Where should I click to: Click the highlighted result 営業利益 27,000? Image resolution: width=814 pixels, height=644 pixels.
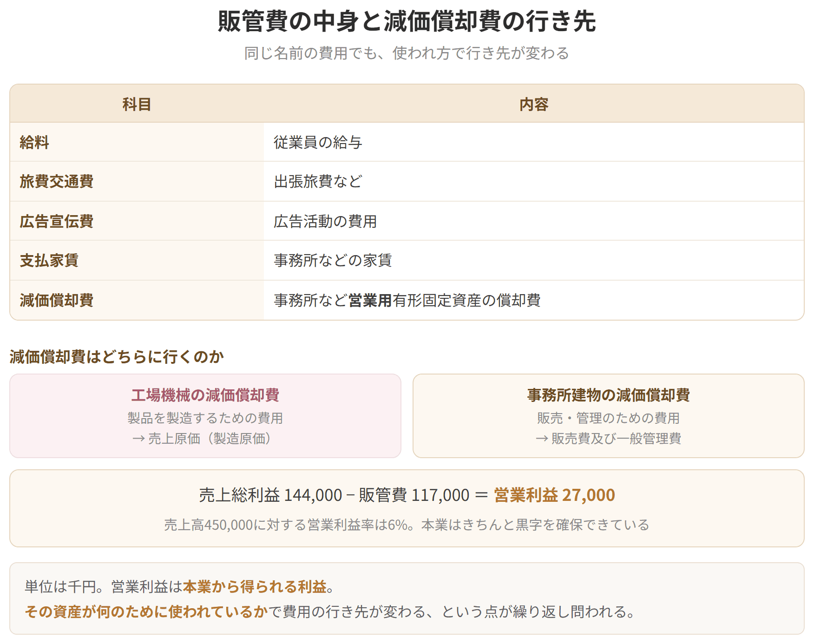pyautogui.click(x=554, y=495)
